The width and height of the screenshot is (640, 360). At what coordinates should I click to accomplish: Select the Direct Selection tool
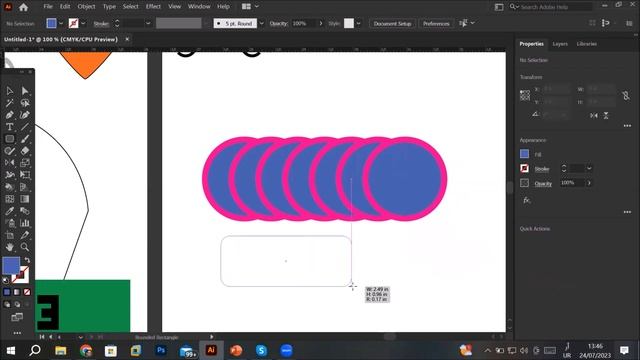(x=25, y=91)
